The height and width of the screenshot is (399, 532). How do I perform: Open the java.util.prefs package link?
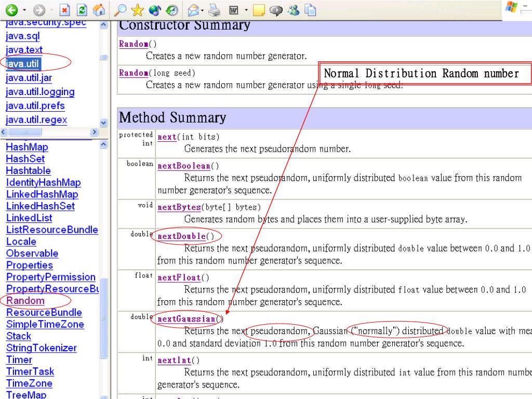click(x=35, y=106)
